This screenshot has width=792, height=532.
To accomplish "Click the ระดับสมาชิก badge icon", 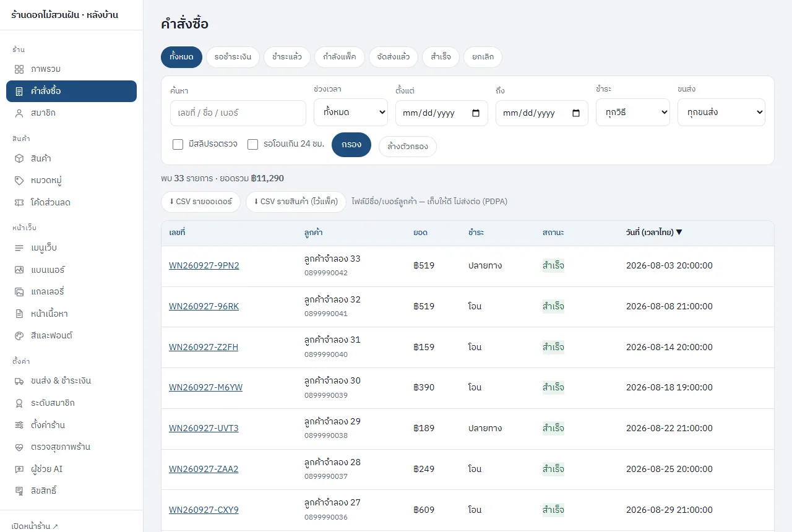I will 19,403.
